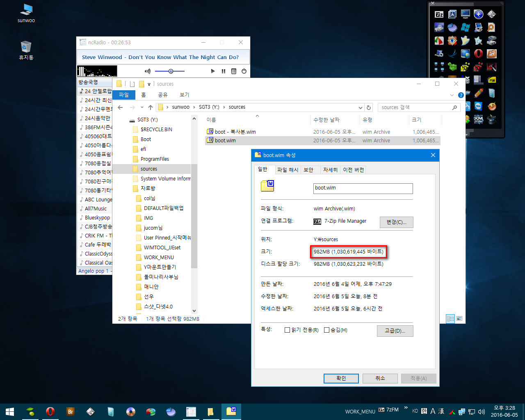
Task: Mute ncRadio via the speaker icon
Action: click(x=148, y=71)
